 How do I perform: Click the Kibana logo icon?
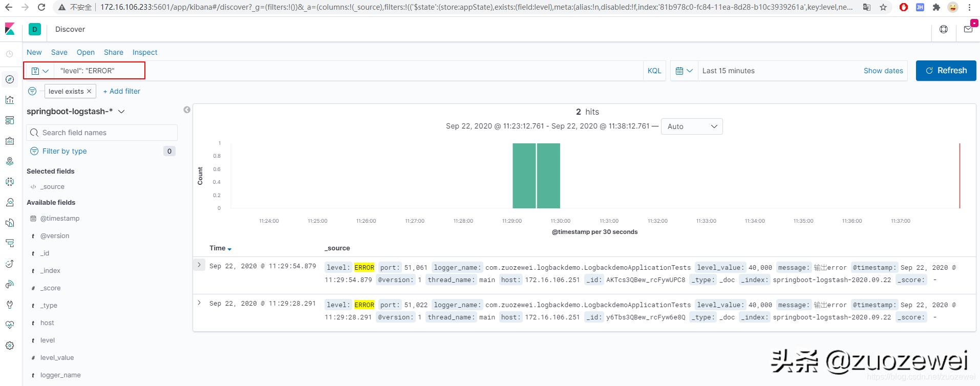click(10, 29)
